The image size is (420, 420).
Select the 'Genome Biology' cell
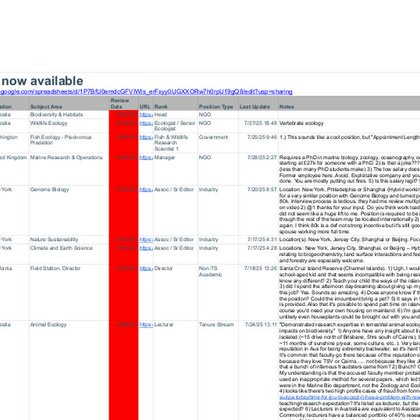coord(69,210)
